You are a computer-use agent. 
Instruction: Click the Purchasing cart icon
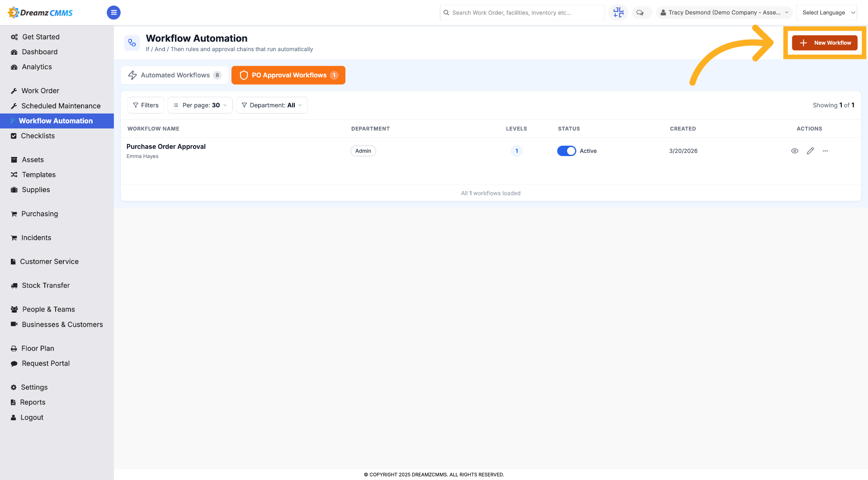pos(14,214)
